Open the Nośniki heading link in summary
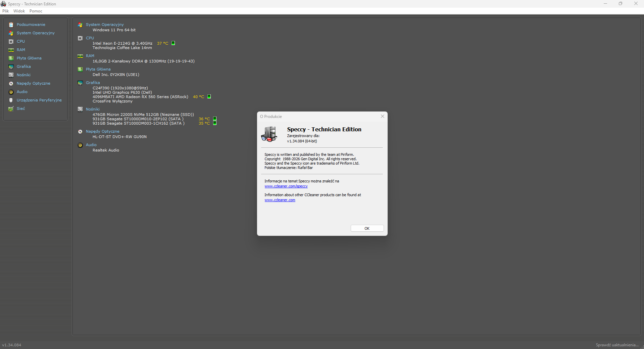The width and height of the screenshot is (644, 349). (x=93, y=109)
